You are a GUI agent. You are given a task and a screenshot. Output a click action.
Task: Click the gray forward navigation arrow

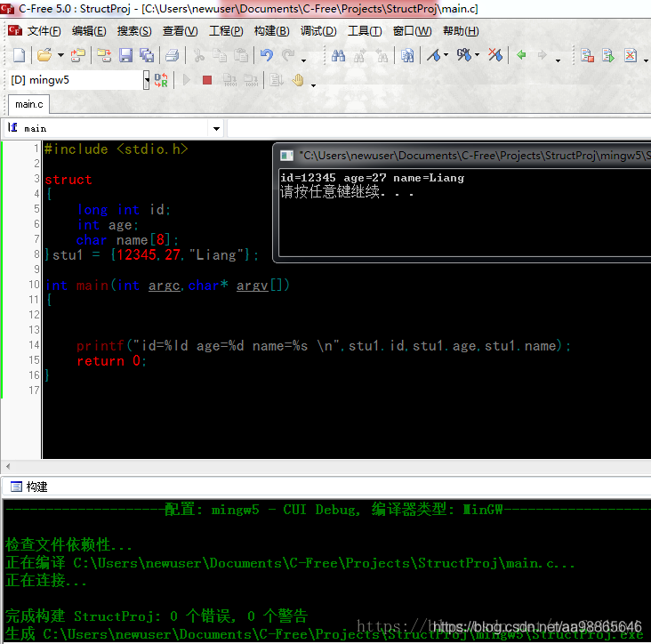(542, 55)
